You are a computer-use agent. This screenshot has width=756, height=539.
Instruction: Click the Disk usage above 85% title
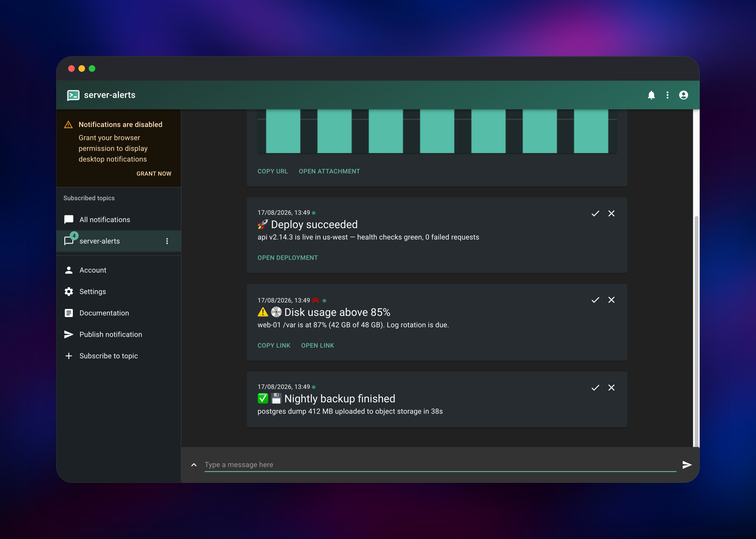[337, 312]
